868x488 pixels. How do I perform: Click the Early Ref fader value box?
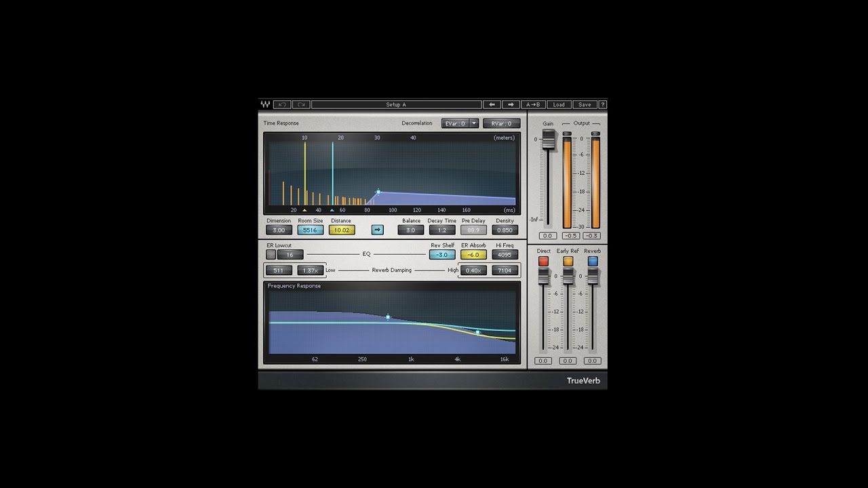568,361
